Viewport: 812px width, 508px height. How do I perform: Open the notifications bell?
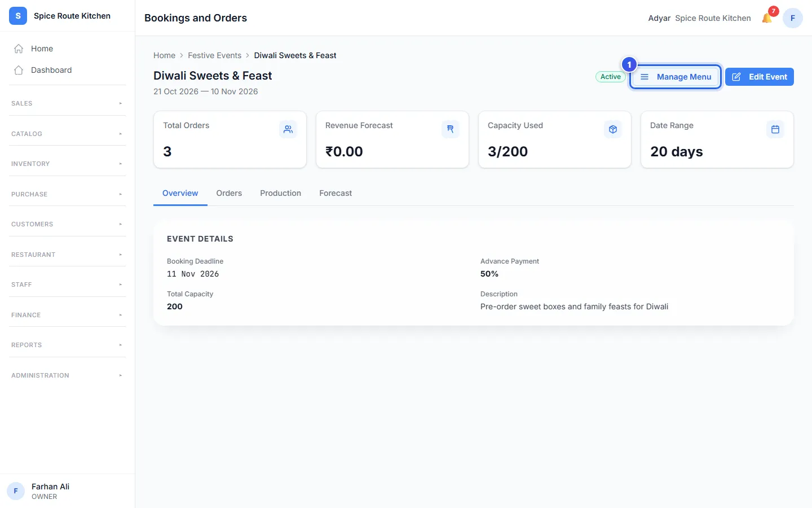[x=767, y=18]
